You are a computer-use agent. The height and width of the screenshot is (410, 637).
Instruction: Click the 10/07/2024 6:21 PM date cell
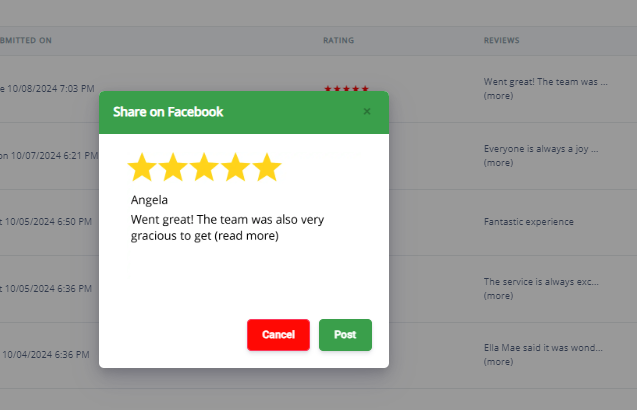49,156
